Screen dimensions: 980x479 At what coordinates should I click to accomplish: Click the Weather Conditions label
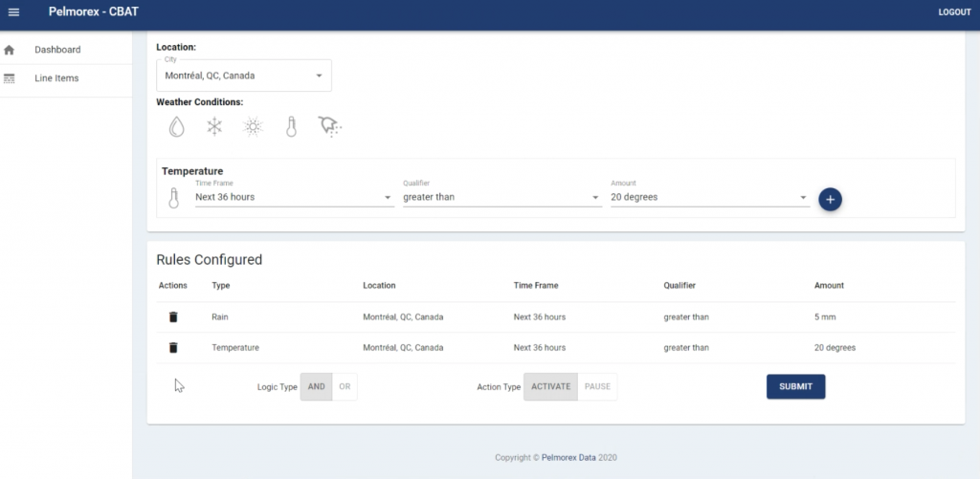199,101
